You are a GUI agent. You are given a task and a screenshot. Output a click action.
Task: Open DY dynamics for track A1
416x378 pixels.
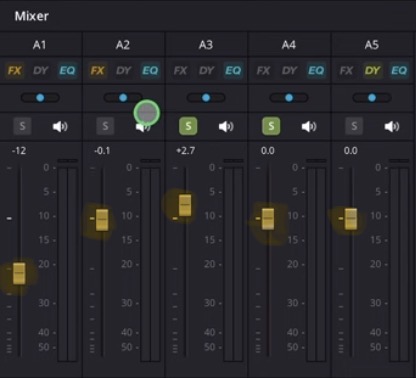tap(41, 70)
